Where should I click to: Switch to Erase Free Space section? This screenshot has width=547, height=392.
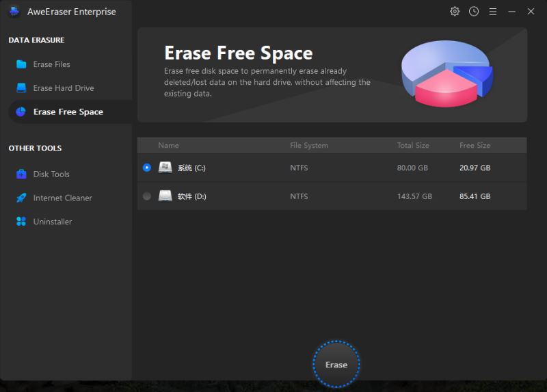[x=70, y=112]
